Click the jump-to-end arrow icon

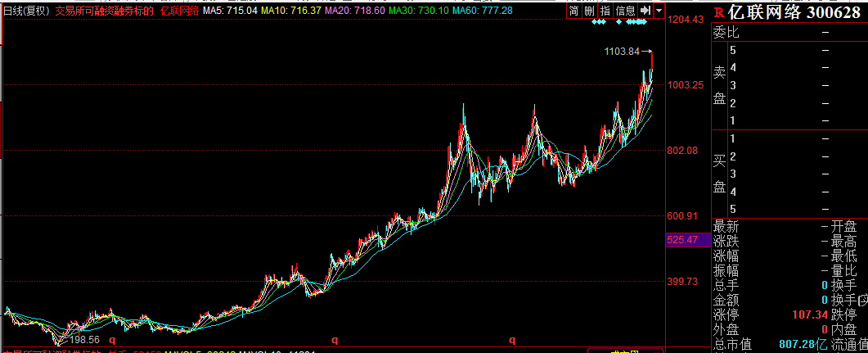pos(645,10)
